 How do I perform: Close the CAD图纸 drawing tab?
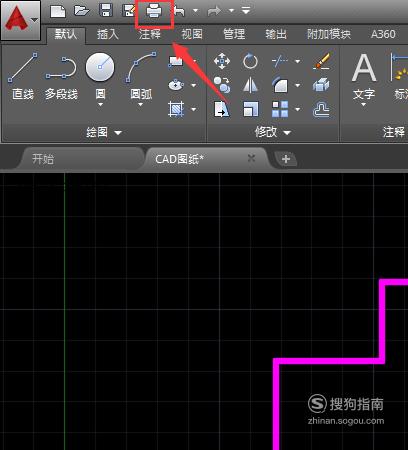[251, 158]
